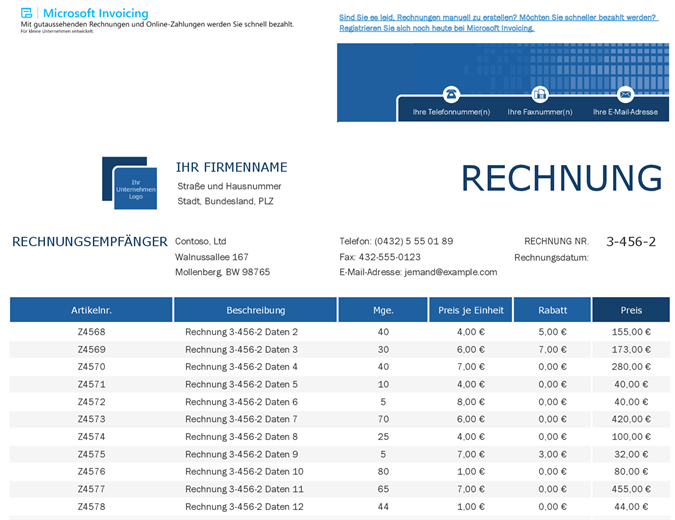Image resolution: width=675 pixels, height=520 pixels.
Task: Click the envelope email icon in the banner
Action: [625, 94]
